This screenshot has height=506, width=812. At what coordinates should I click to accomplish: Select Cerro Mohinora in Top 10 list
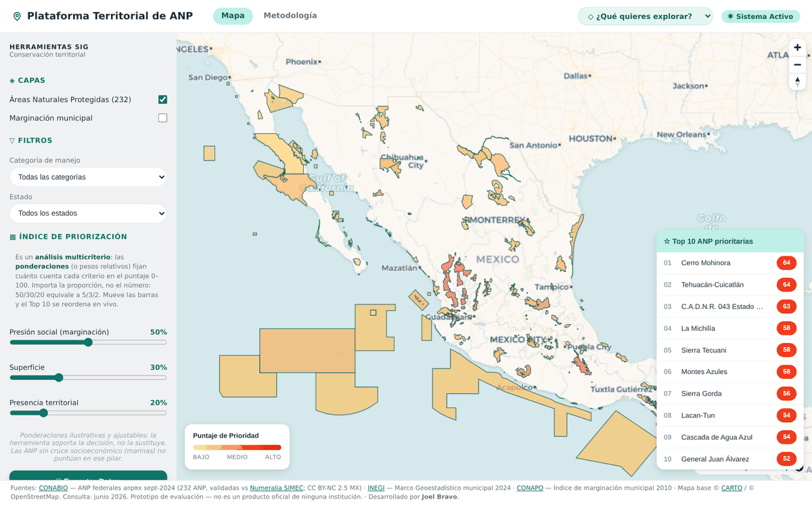730,263
